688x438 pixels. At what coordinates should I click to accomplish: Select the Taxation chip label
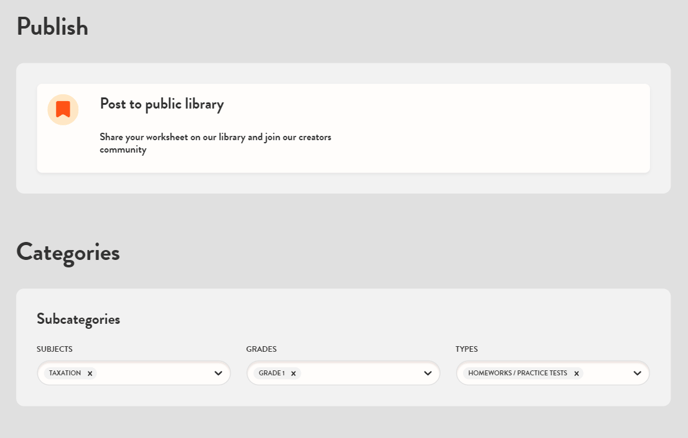click(x=65, y=373)
